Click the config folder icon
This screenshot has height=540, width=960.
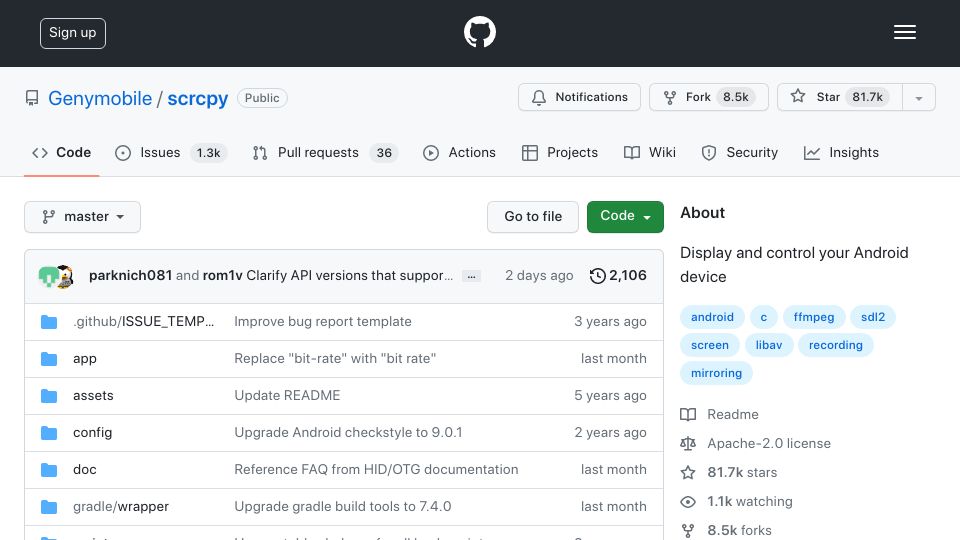(49, 433)
